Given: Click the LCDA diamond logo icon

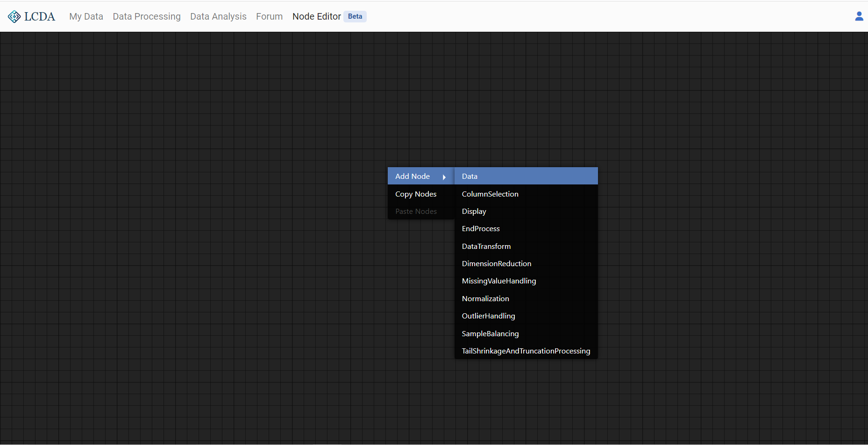Looking at the screenshot, I should point(14,17).
